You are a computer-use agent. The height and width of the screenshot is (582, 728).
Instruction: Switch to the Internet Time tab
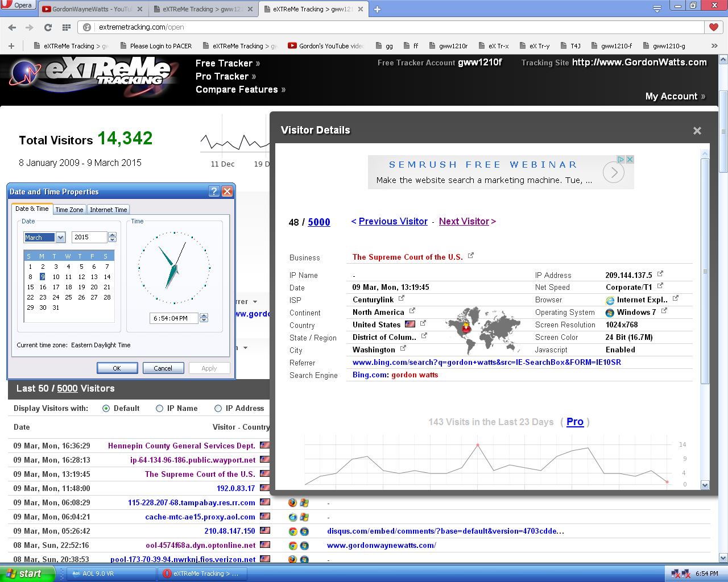pyautogui.click(x=108, y=210)
